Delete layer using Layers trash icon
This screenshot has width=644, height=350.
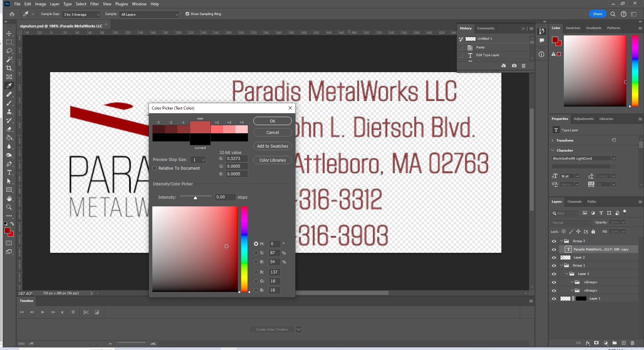pyautogui.click(x=632, y=343)
